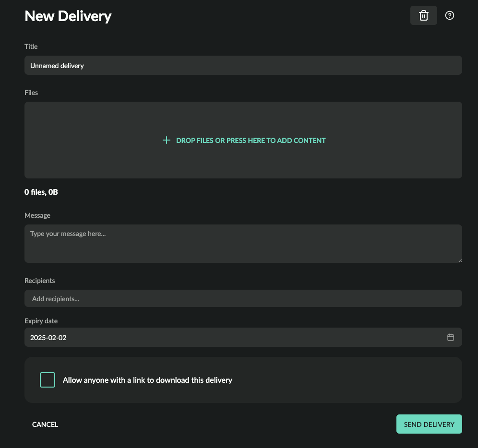
Task: Click the Cancel button
Action: click(x=45, y=424)
